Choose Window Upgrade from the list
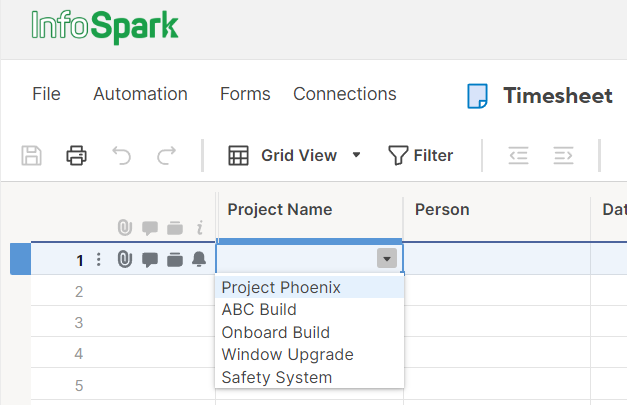627x405 pixels. (287, 355)
